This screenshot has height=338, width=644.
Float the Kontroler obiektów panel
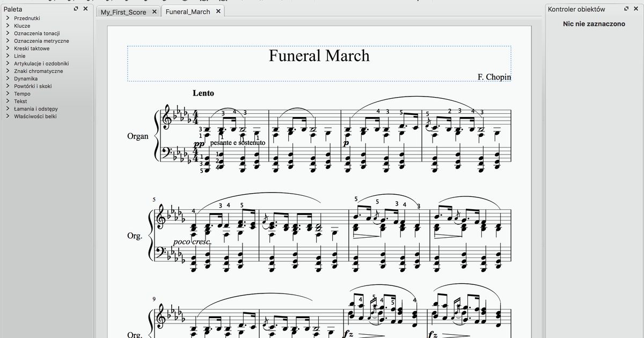coord(626,9)
